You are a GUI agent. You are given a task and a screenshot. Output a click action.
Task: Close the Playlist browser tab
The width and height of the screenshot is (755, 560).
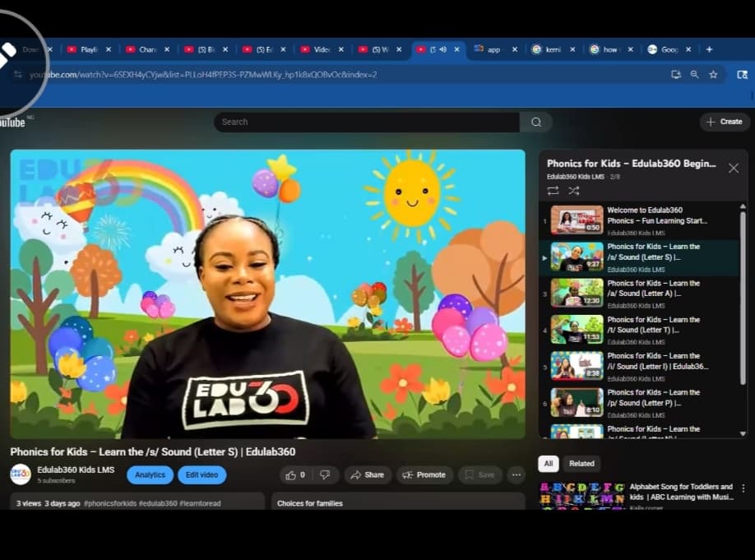[109, 49]
